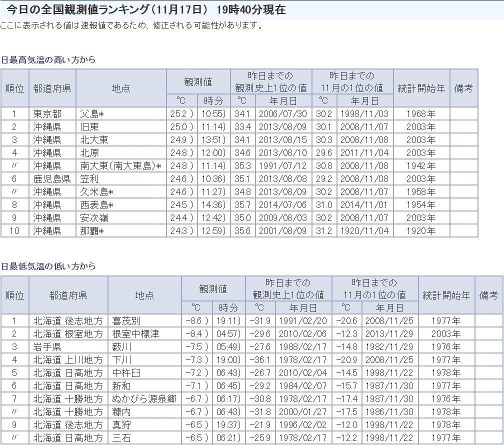Screen dimensions: 504x445
Task: Click the record date 1991/07/12
Action: pos(283,166)
